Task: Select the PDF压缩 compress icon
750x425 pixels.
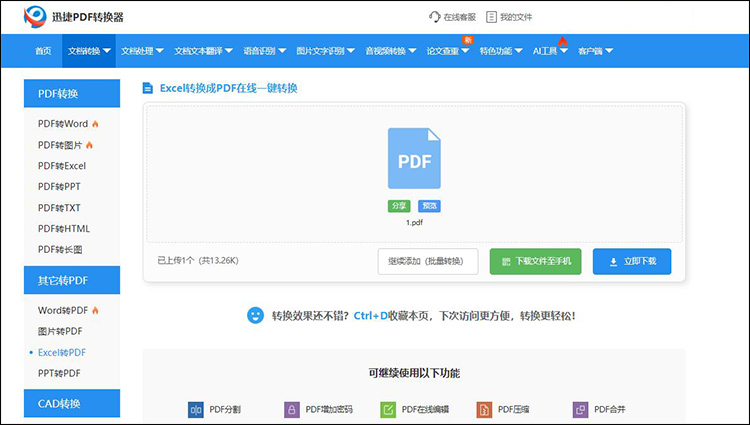Action: coord(484,409)
